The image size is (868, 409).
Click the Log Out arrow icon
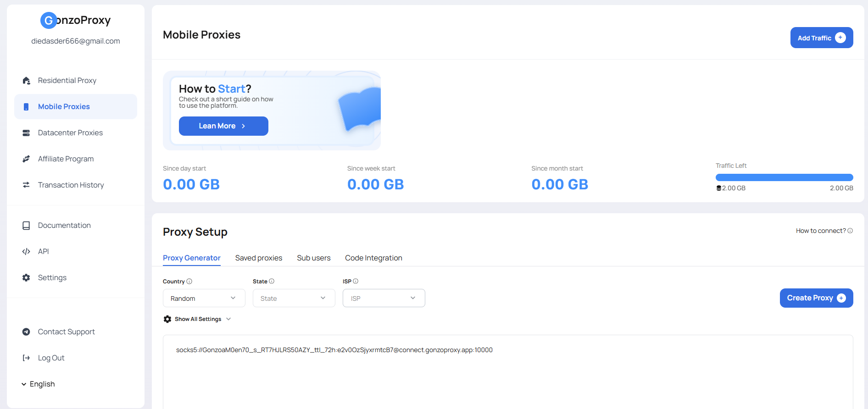[26, 358]
